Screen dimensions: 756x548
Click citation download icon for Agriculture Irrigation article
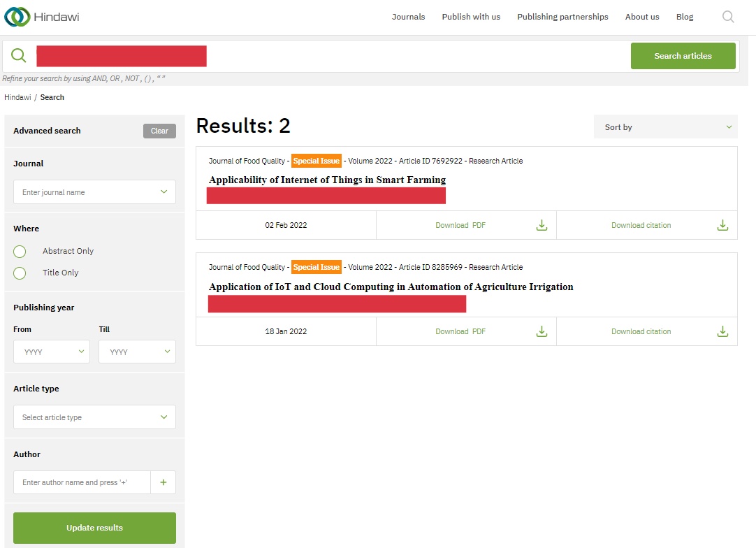pyautogui.click(x=722, y=331)
